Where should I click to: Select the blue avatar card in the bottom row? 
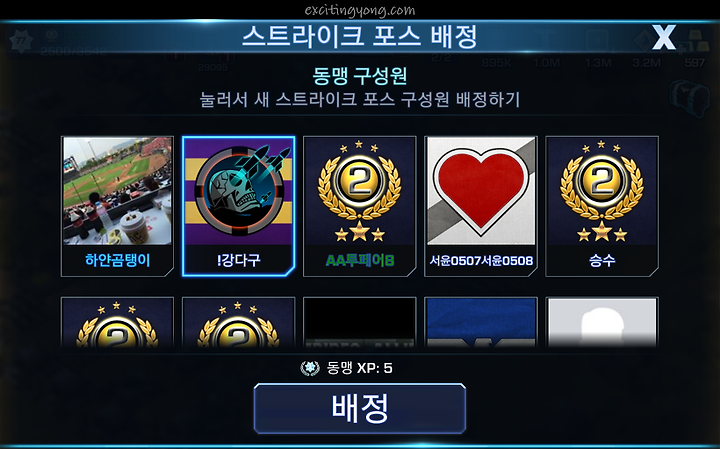[x=481, y=322]
